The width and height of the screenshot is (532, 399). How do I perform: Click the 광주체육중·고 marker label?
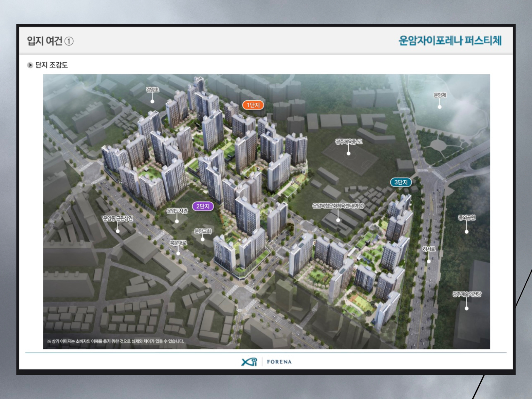click(348, 142)
